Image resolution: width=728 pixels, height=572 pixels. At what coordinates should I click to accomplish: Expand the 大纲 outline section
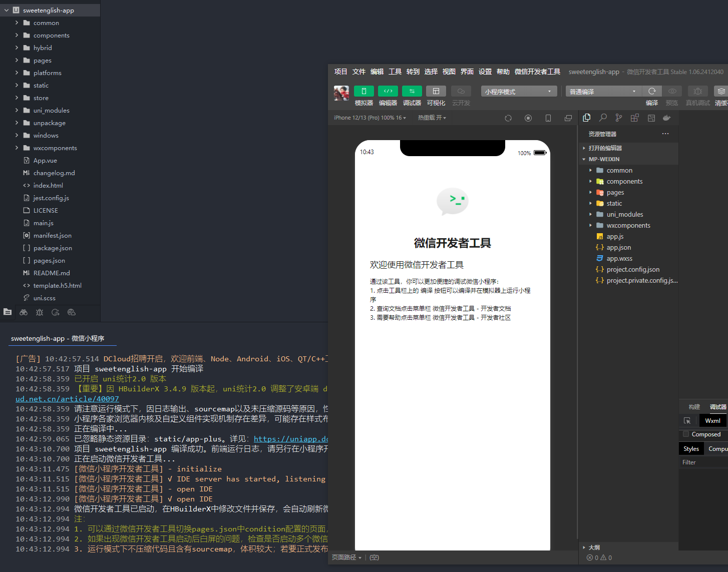[x=628, y=547]
